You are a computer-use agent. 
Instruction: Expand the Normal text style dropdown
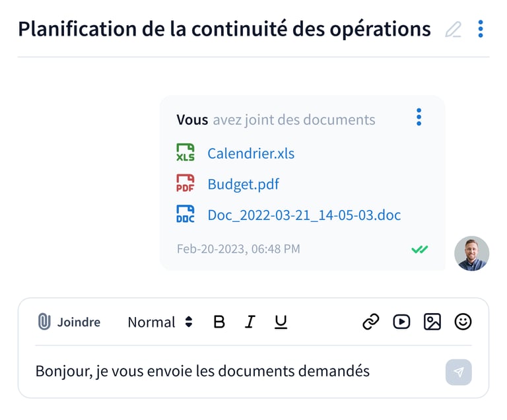pos(160,322)
